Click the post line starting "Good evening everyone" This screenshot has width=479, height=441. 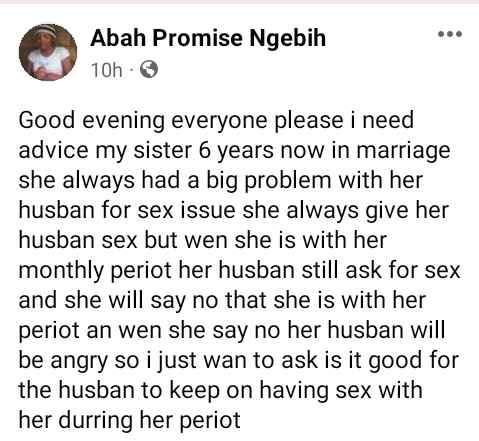216,121
